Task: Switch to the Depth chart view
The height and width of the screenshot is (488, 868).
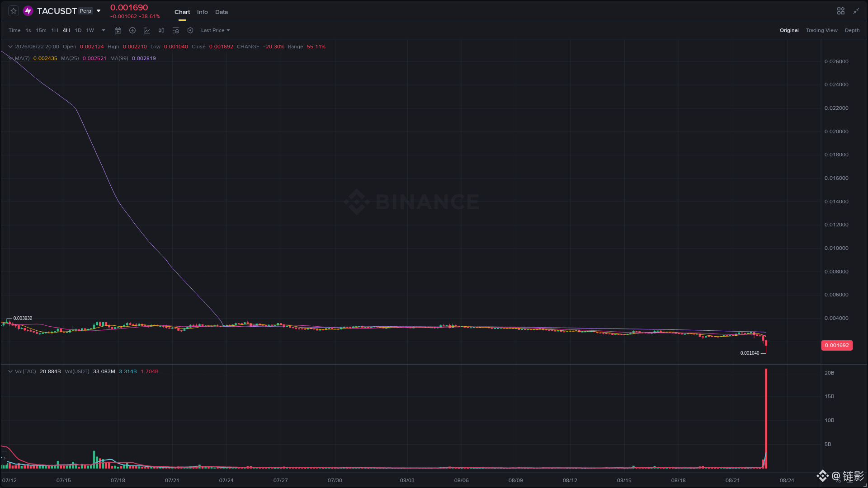Action: coord(852,30)
